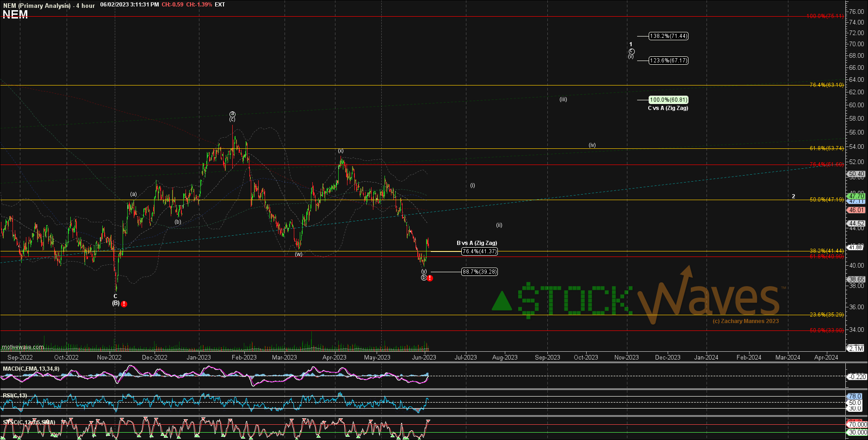The image size is (868, 440).
Task: Click the circled C wave label under 1
Action: point(631,51)
